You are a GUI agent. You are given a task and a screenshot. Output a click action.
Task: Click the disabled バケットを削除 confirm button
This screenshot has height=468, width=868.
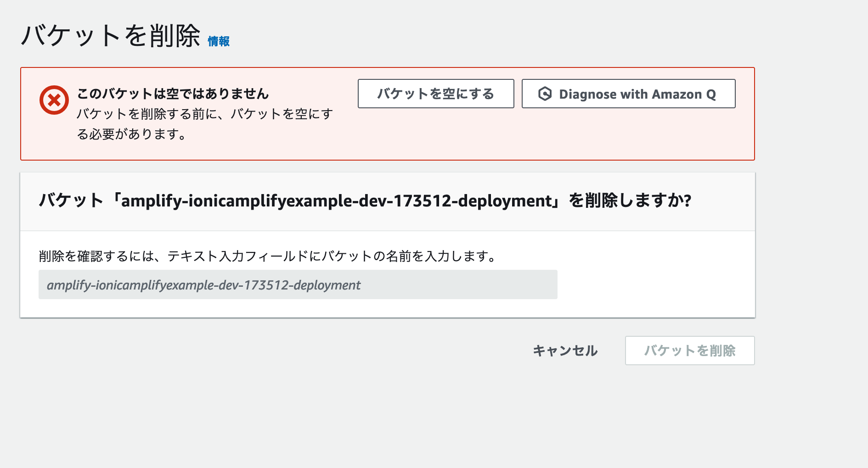tap(689, 350)
